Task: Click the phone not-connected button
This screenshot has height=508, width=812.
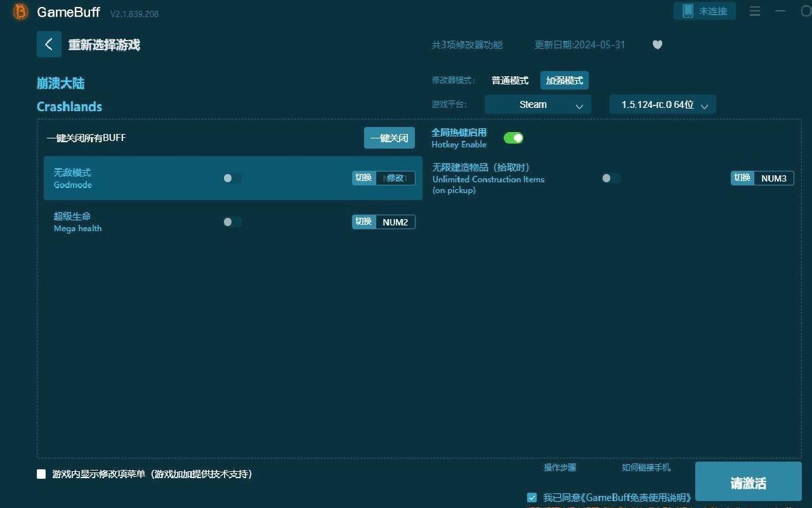Action: pos(705,11)
